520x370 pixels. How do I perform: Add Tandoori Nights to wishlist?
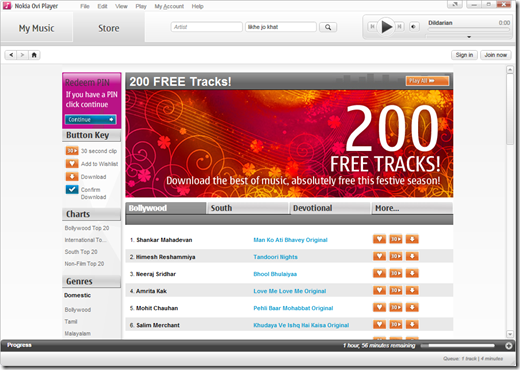pos(379,256)
